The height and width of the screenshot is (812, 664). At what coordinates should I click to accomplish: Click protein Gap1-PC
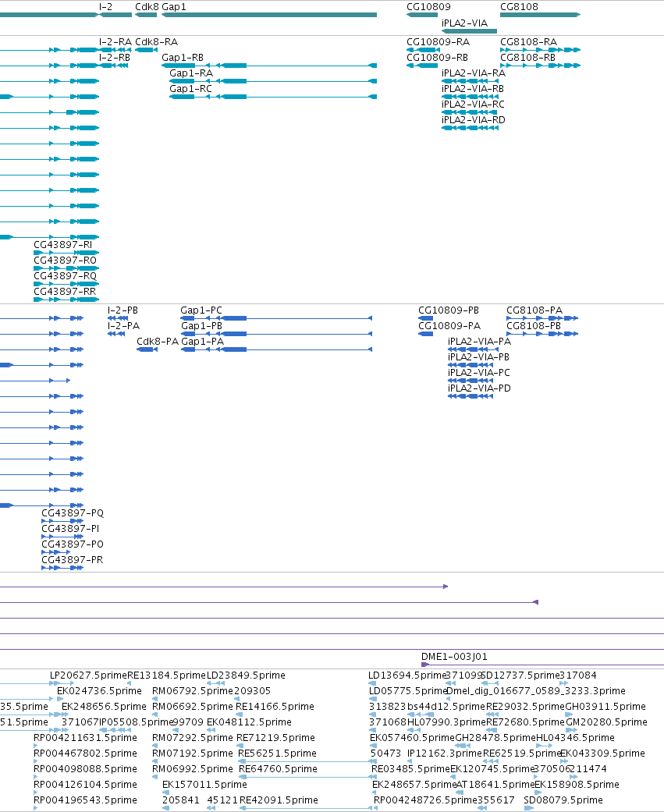tap(201, 310)
